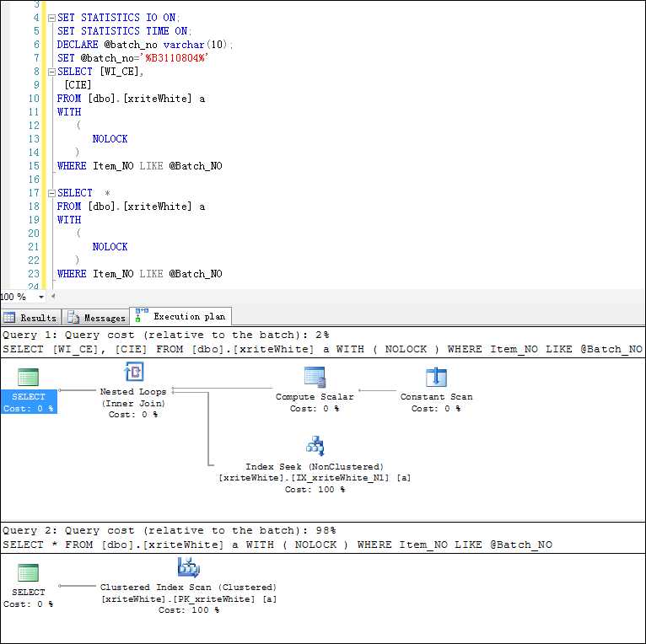Open the 100 % zoom dropdown
Image resolution: width=646 pixels, height=644 pixels.
41,297
